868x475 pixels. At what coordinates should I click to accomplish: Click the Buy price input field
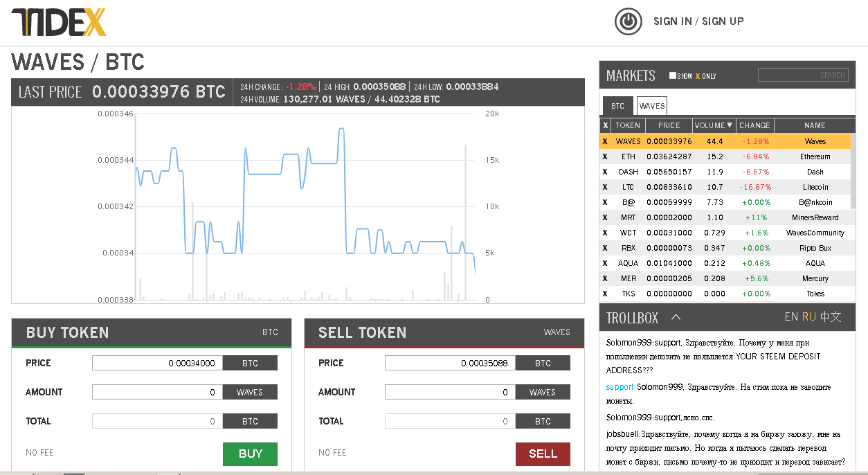[157, 363]
